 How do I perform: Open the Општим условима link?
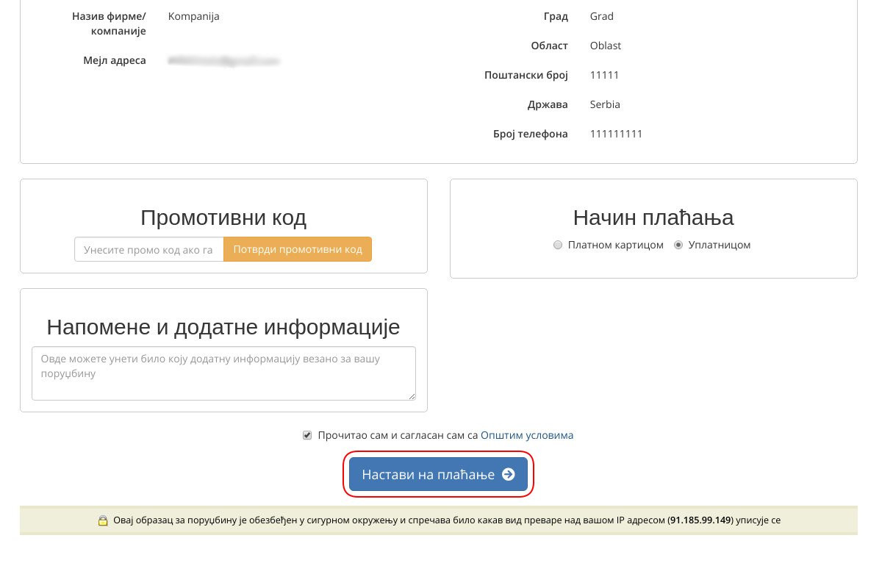point(527,435)
